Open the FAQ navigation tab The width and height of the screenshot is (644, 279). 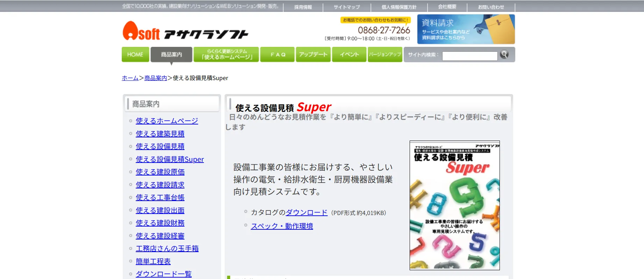(277, 55)
